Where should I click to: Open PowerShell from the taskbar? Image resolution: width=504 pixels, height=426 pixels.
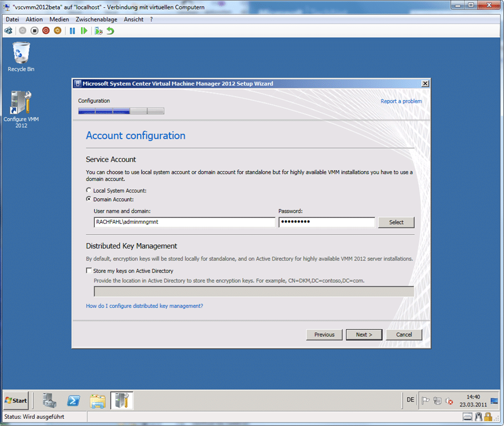pos(74,400)
